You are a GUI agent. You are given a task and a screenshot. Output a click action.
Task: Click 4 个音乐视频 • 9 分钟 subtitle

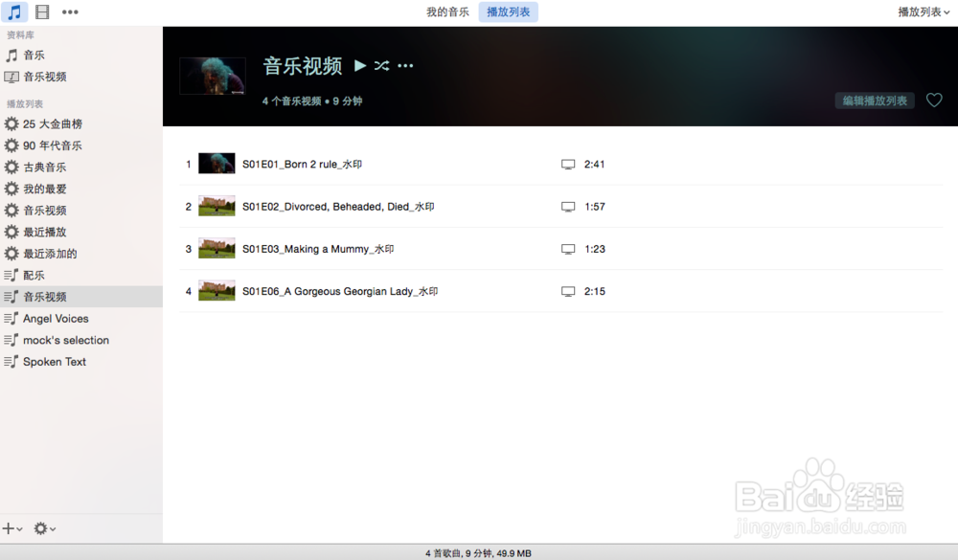tap(312, 101)
